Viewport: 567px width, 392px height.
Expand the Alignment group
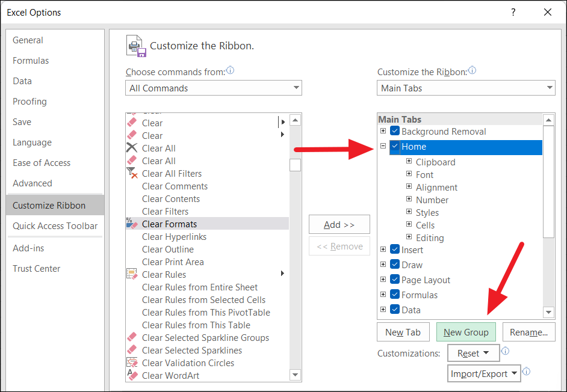coord(409,186)
